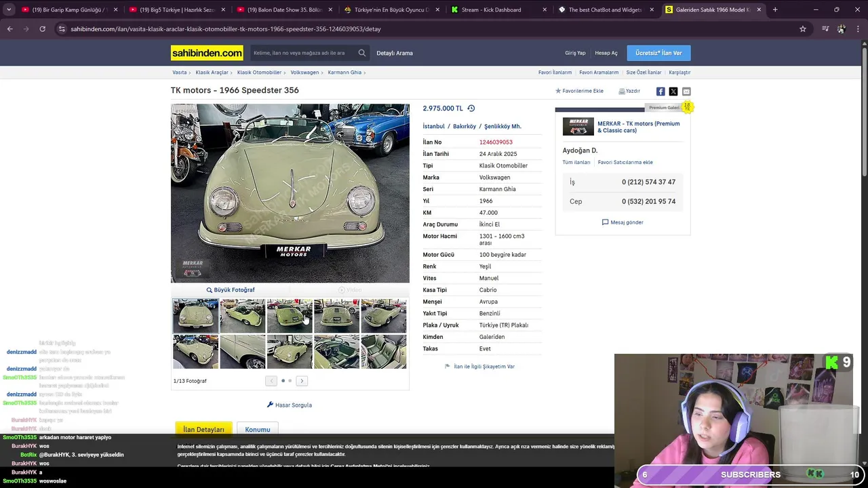868x488 pixels.
Task: Share listing on Facebook icon
Action: [660, 91]
